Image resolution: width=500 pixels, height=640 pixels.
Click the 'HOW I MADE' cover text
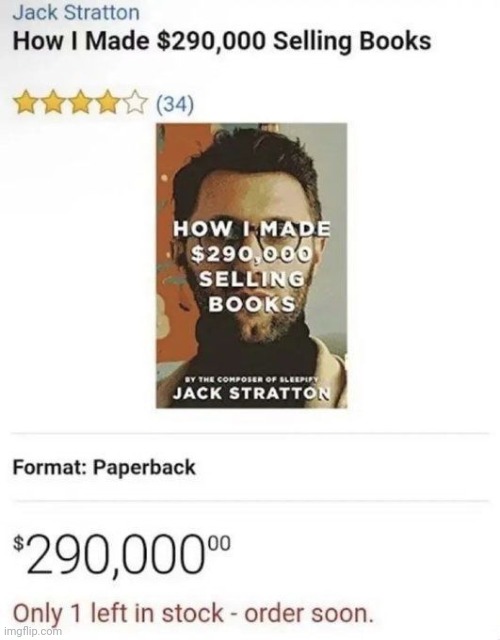pos(251,229)
